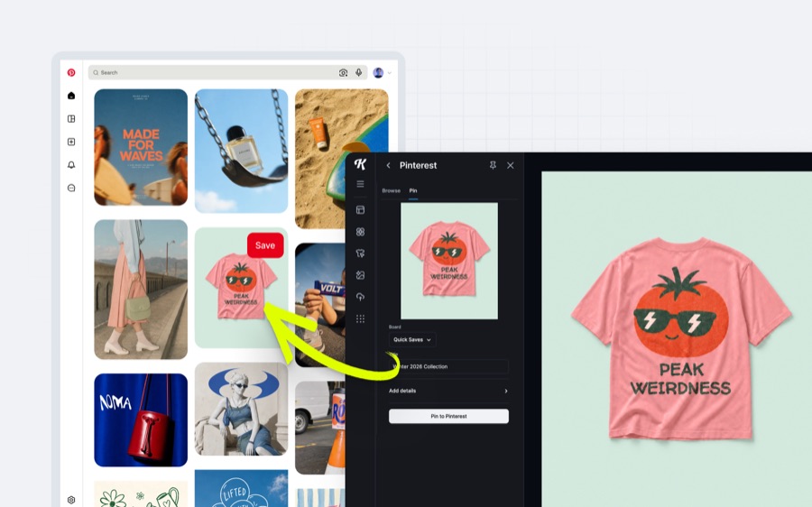The height and width of the screenshot is (507, 812).
Task: Click the Pin to Pinterest button
Action: pos(448,417)
